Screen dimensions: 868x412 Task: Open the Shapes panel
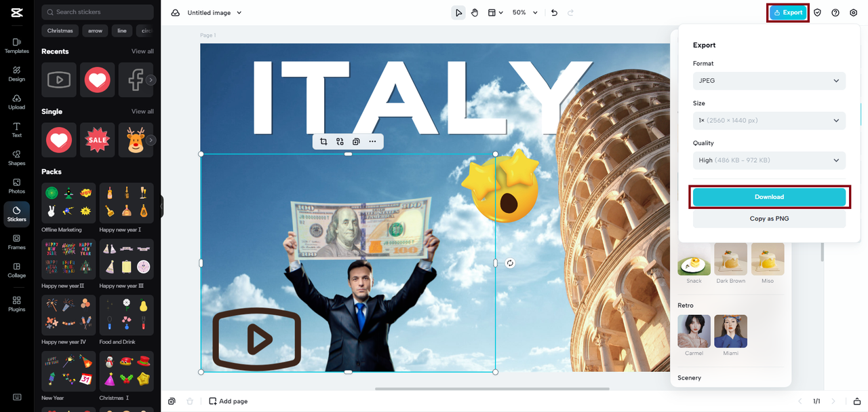click(x=16, y=157)
